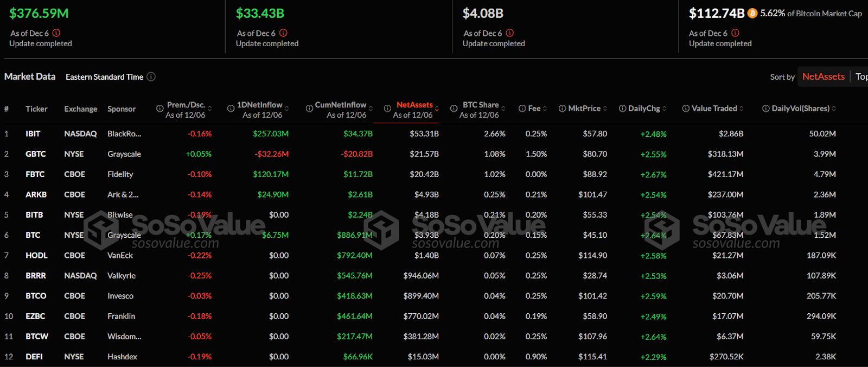Sort table by BTC Share sort arrows
Image resolution: width=868 pixels, height=367 pixels.
tap(503, 109)
